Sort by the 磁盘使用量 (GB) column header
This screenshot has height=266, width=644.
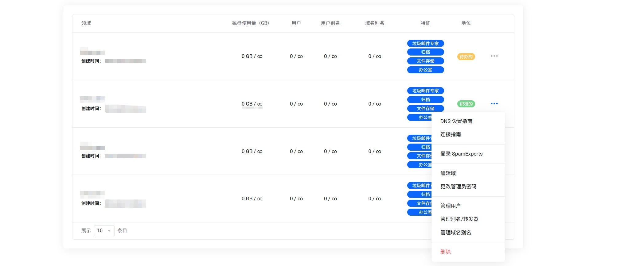pyautogui.click(x=250, y=23)
